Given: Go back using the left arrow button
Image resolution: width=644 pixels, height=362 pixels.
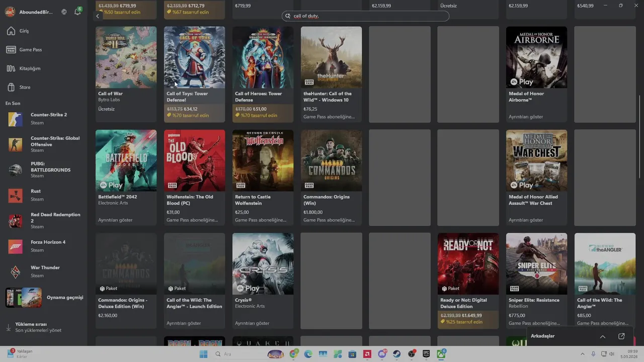Looking at the screenshot, I should (x=98, y=16).
